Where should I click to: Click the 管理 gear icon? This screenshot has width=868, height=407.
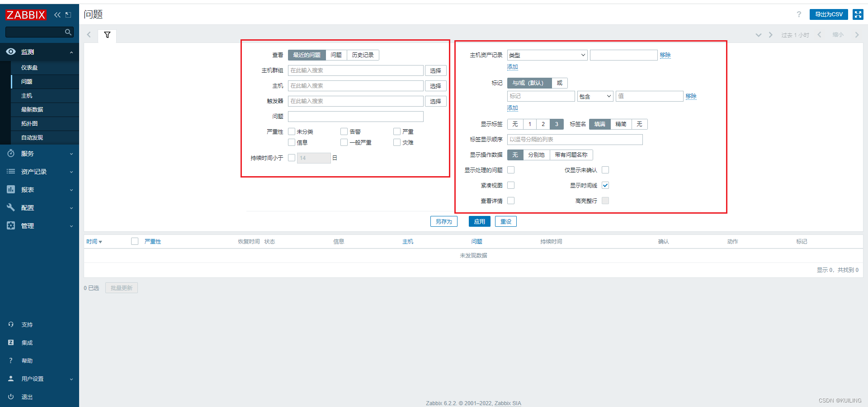pos(11,225)
